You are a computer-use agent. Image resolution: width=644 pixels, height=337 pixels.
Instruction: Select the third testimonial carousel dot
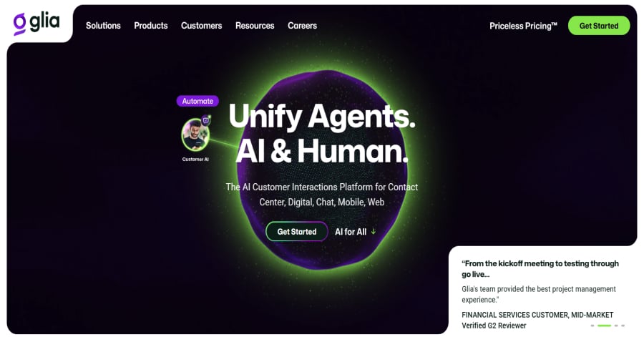616,326
